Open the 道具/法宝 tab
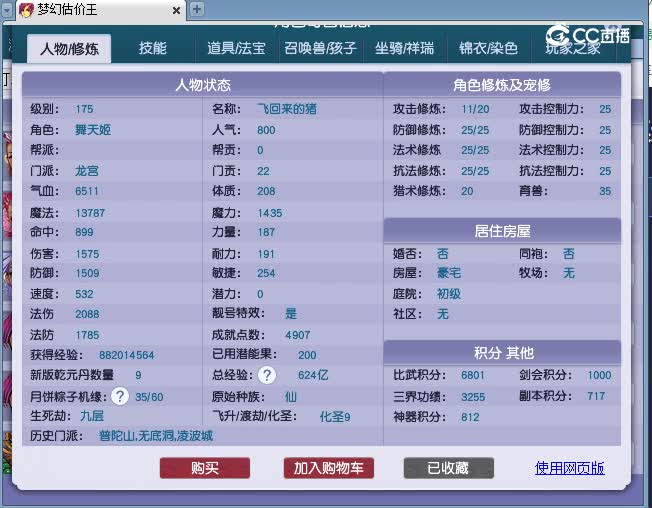 236,48
